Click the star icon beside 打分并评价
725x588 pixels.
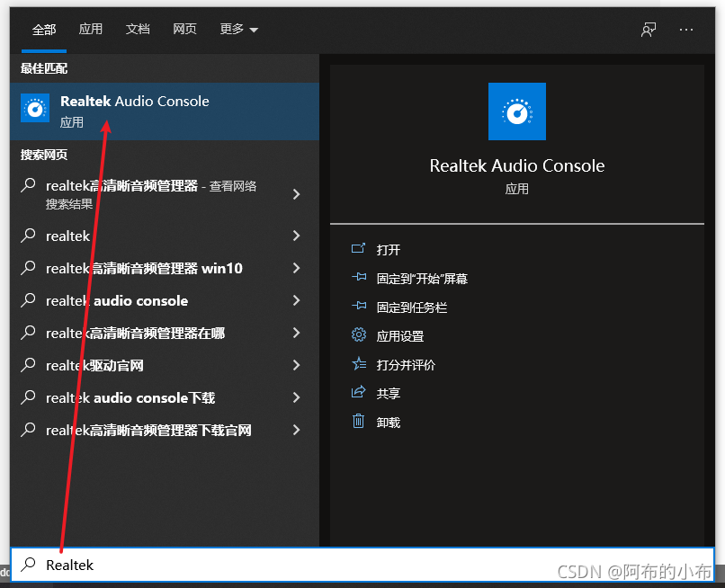[359, 364]
